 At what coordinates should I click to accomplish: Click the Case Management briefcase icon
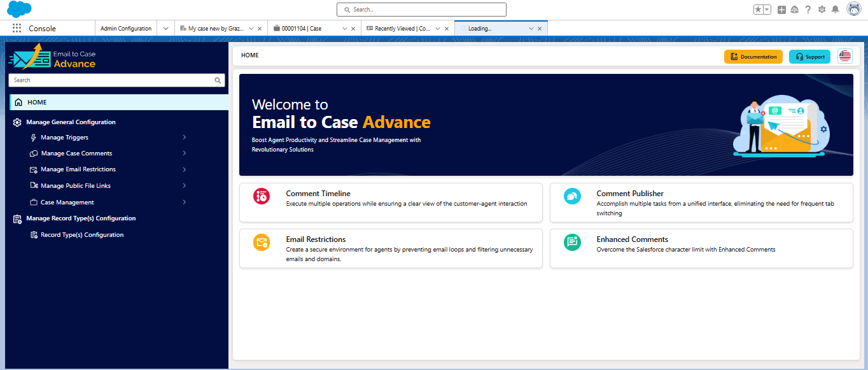pos(34,203)
